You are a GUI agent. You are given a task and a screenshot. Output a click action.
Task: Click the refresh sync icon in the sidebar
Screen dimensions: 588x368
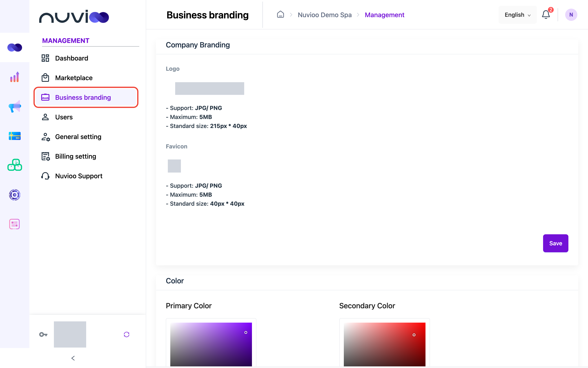pos(127,334)
